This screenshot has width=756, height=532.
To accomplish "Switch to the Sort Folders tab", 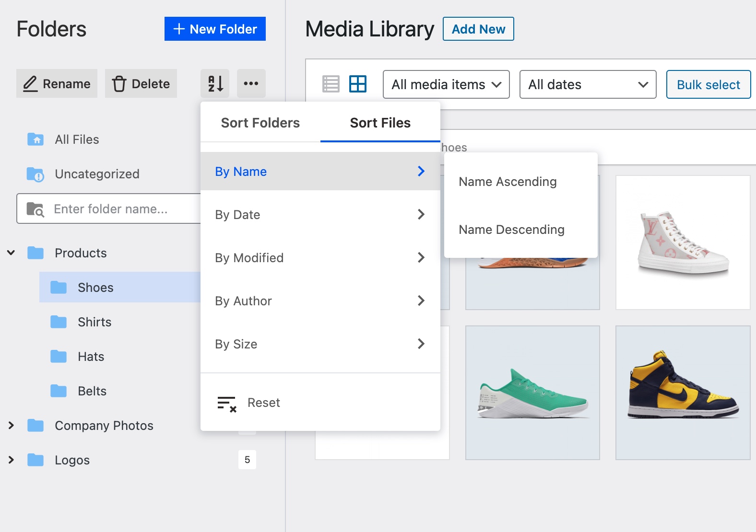I will click(x=260, y=123).
